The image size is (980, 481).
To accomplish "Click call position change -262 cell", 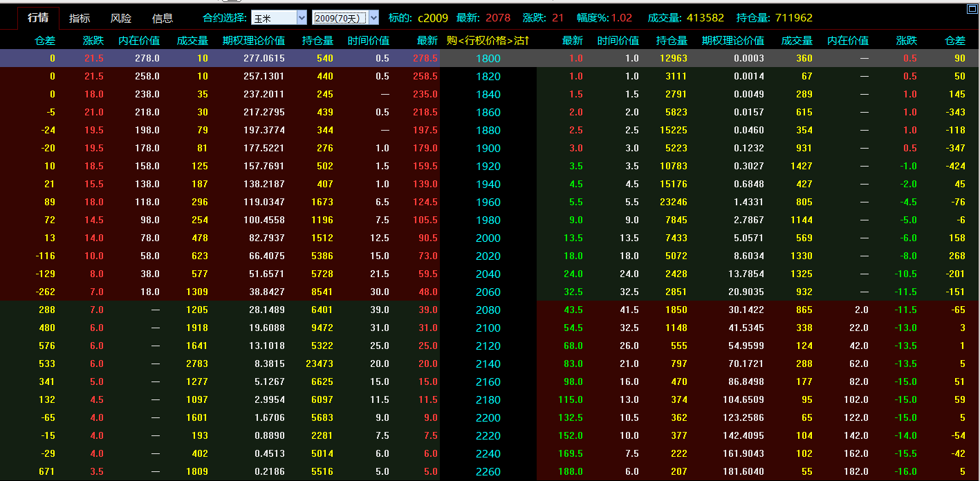I will click(x=45, y=292).
